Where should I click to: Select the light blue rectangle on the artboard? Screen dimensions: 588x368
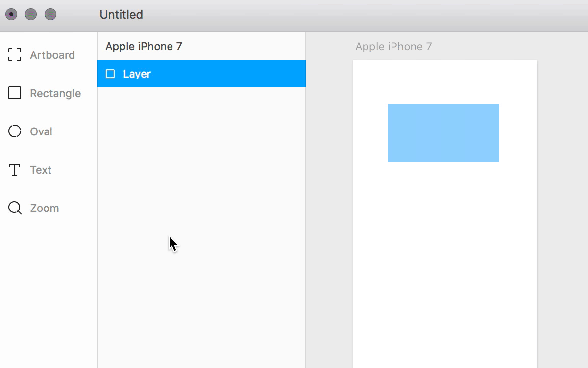[x=443, y=133]
